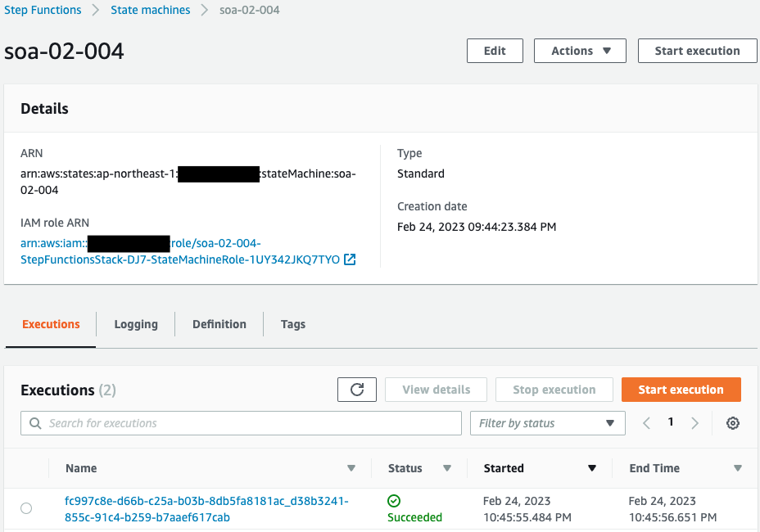The width and height of the screenshot is (760, 532).
Task: Open the Filter by status dropdown
Action: (x=547, y=423)
